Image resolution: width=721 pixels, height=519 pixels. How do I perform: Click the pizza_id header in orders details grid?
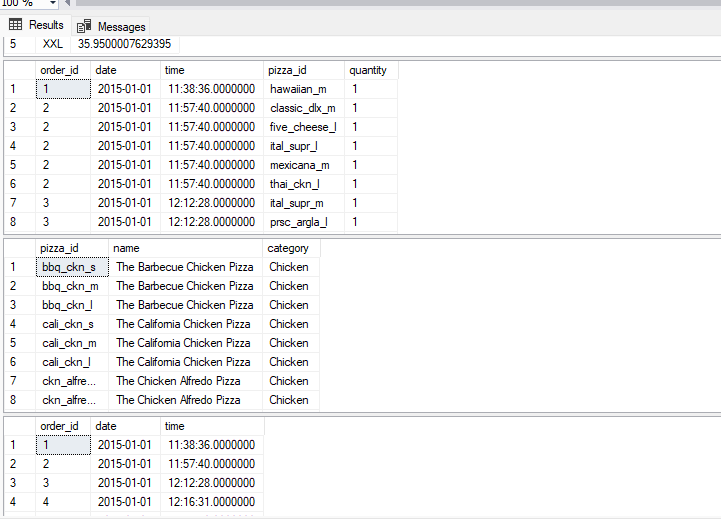point(304,70)
